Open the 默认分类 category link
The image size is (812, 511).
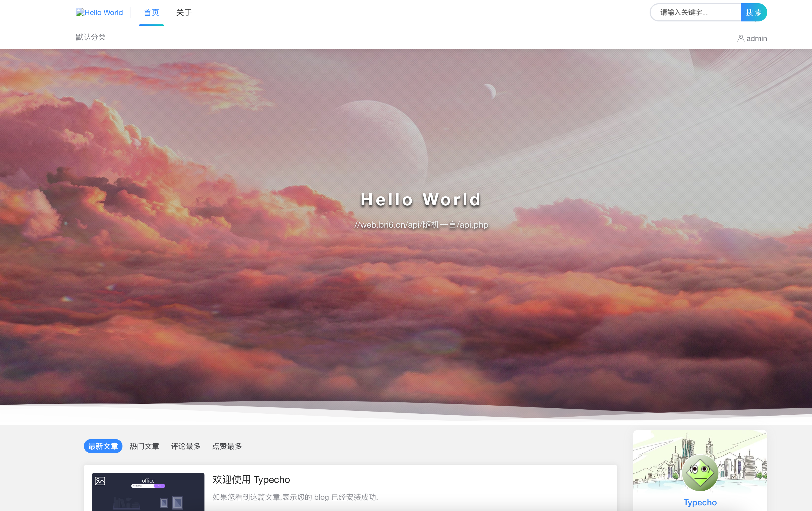pos(91,37)
